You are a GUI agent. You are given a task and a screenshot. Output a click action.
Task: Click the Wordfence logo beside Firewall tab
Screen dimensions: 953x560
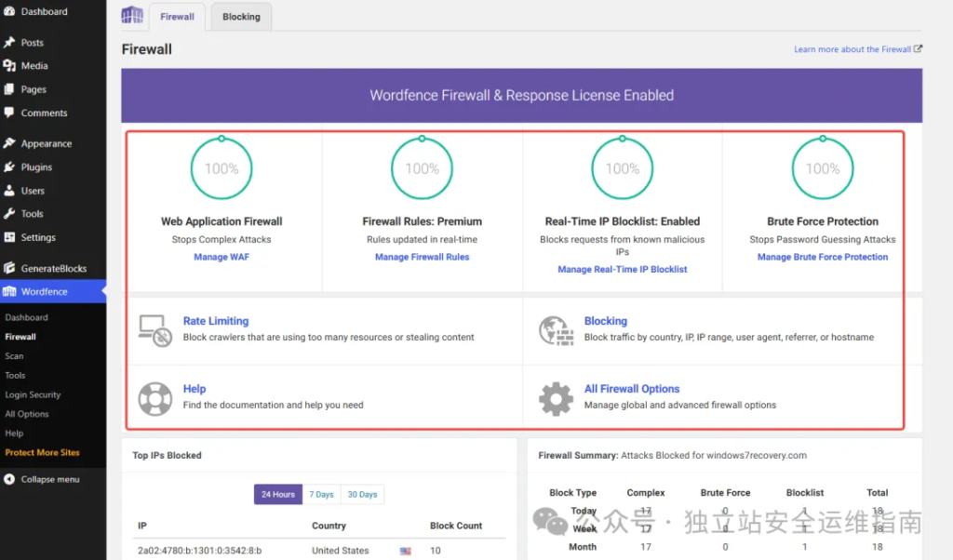pyautogui.click(x=132, y=15)
